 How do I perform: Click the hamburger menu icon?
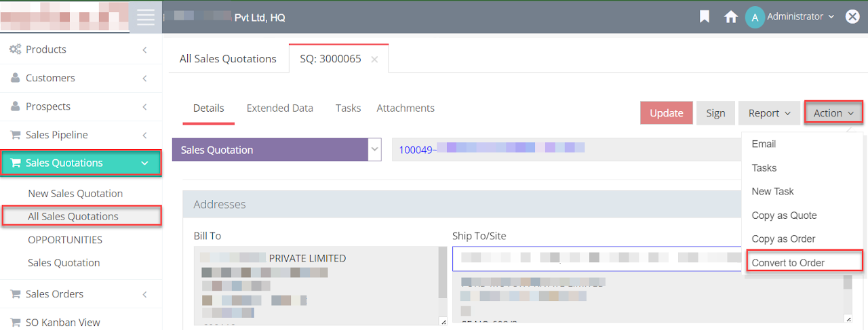[146, 17]
